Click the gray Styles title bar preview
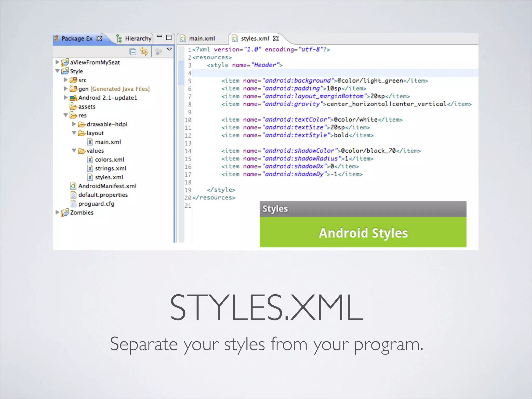The image size is (532, 399). [x=363, y=209]
